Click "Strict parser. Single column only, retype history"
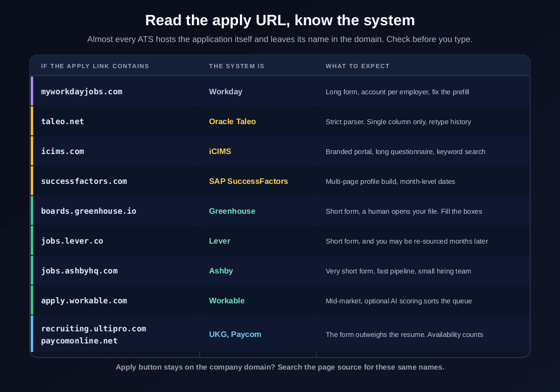Viewport: 560px width, 392px height. point(398,122)
